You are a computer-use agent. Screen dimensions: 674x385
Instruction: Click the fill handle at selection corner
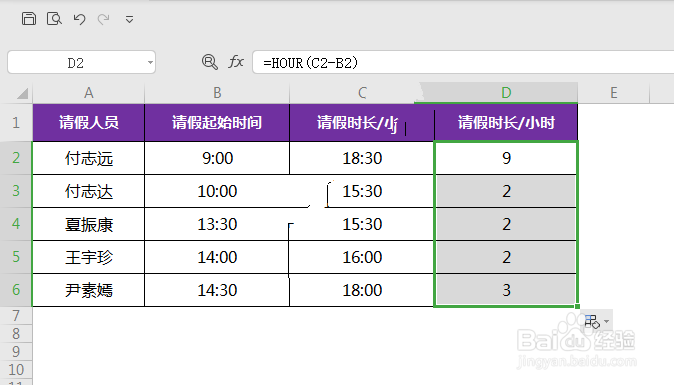577,306
